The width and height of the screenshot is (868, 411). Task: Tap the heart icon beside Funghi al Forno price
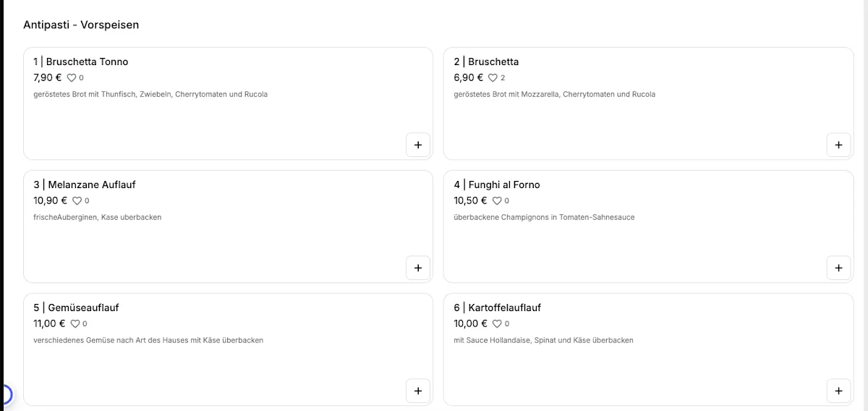coord(497,200)
